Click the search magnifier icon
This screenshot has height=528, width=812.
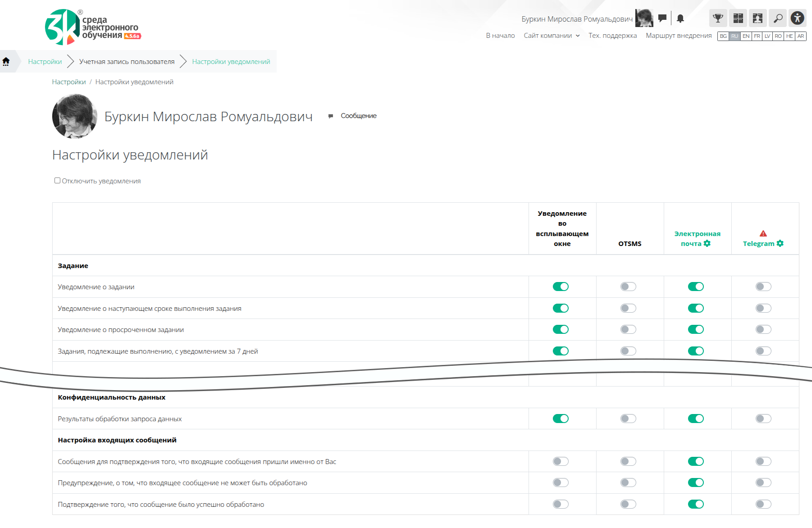point(778,18)
